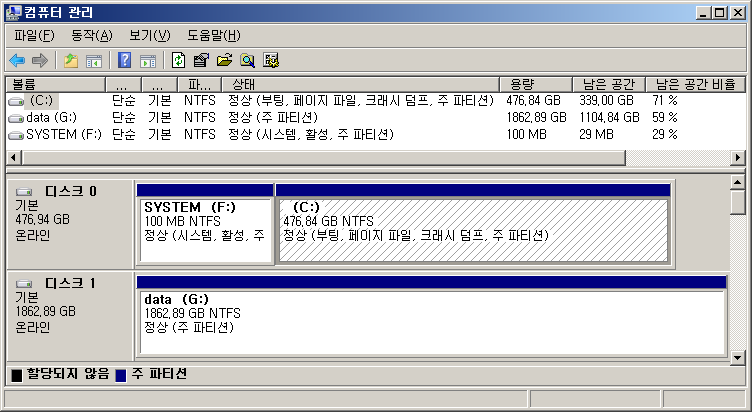Click the 59 % free ratio cell

pos(665,118)
